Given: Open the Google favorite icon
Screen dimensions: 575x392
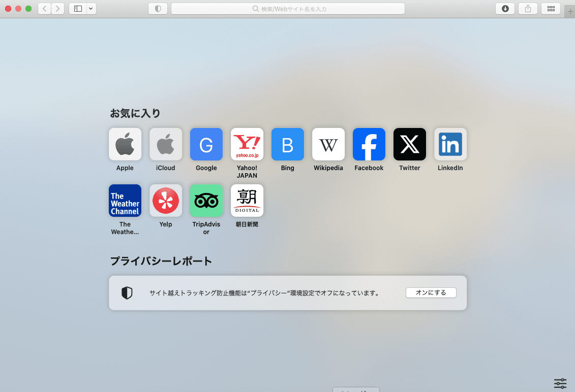Looking at the screenshot, I should 206,144.
